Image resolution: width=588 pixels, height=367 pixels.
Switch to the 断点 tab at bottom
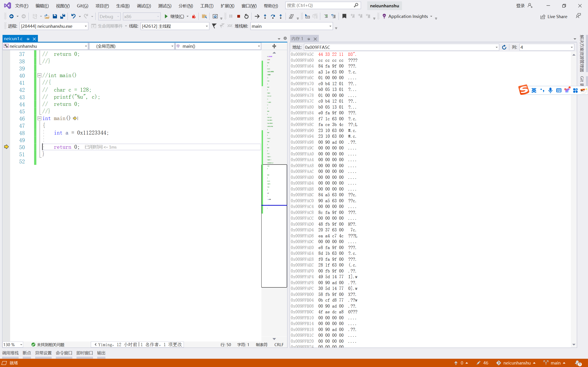(27, 353)
